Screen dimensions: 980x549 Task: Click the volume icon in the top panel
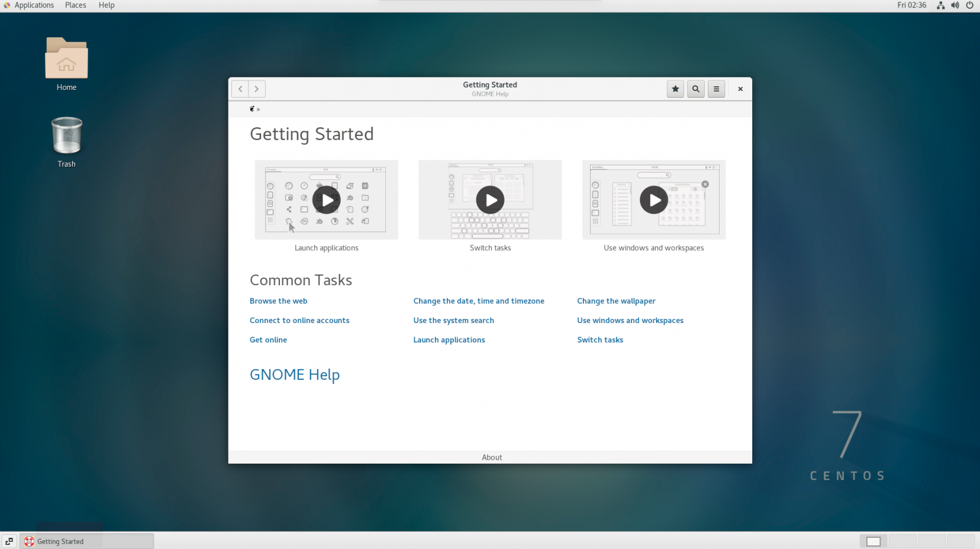point(955,5)
